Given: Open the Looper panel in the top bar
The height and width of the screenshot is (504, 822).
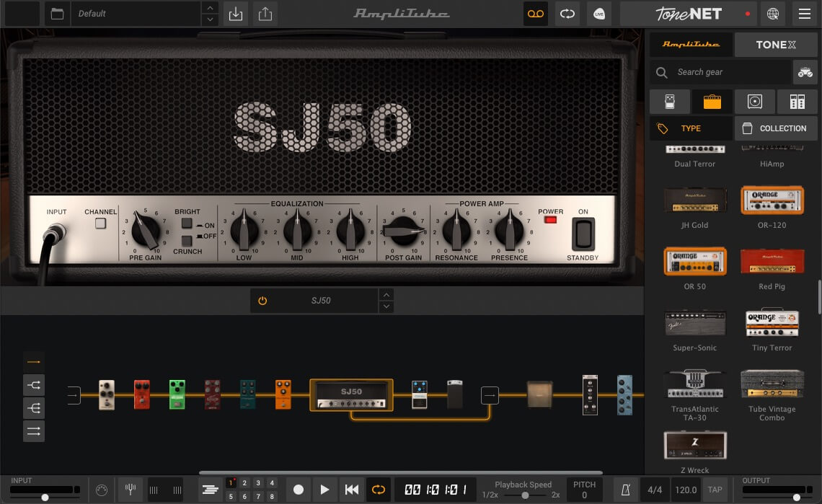Looking at the screenshot, I should pyautogui.click(x=535, y=14).
